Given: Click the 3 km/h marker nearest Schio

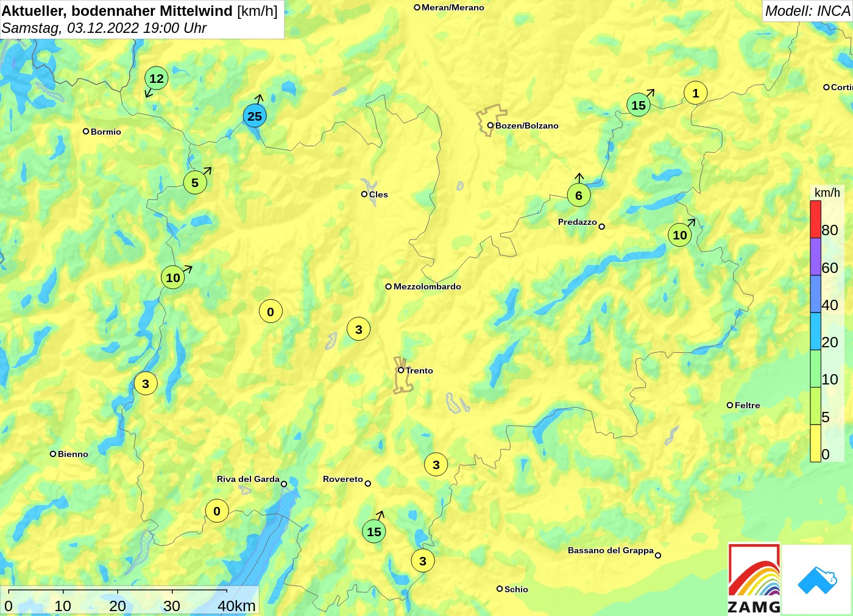Looking at the screenshot, I should (x=423, y=561).
